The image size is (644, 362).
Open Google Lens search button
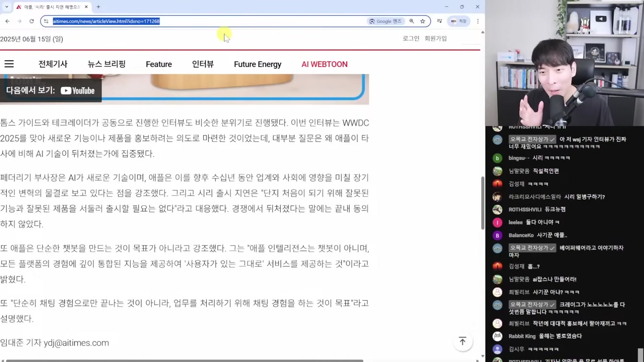pyautogui.click(x=386, y=21)
